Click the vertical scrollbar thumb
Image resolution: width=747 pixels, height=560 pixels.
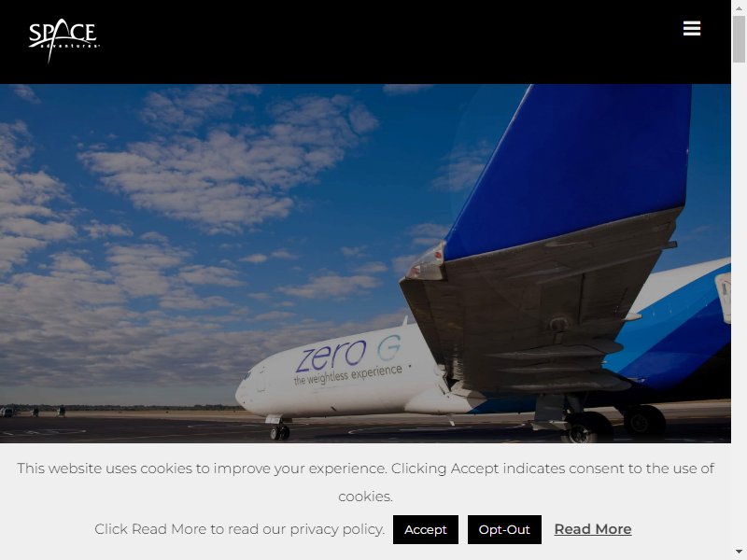pyautogui.click(x=739, y=39)
